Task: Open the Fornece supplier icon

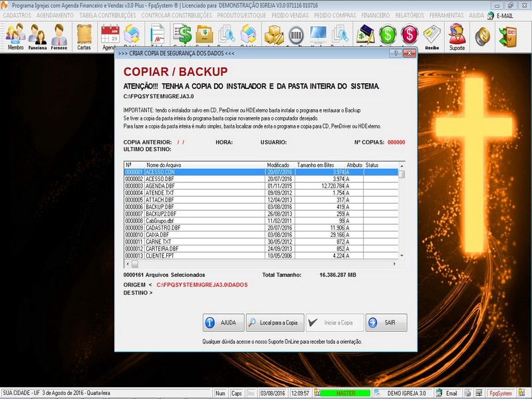Action: (x=59, y=36)
